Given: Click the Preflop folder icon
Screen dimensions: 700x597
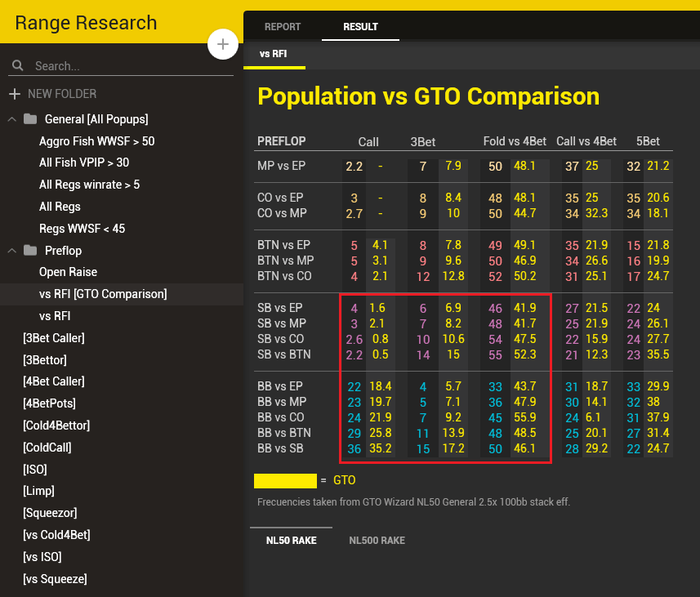Looking at the screenshot, I should pos(30,250).
